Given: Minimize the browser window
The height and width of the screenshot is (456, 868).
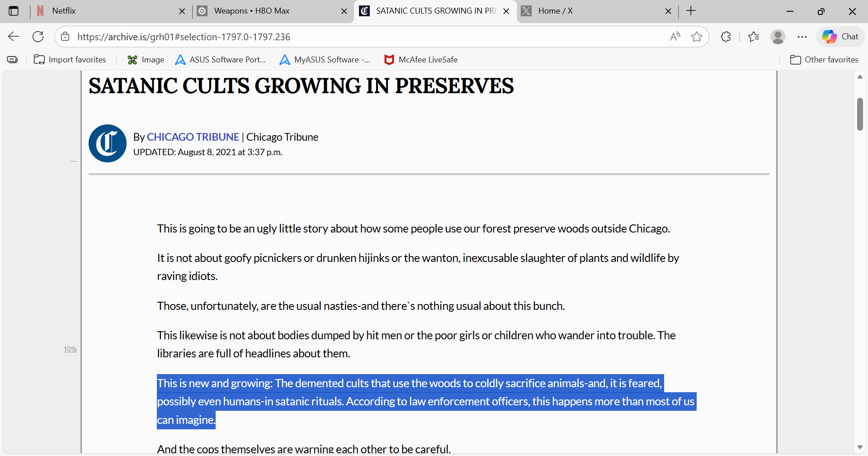Looking at the screenshot, I should [790, 11].
